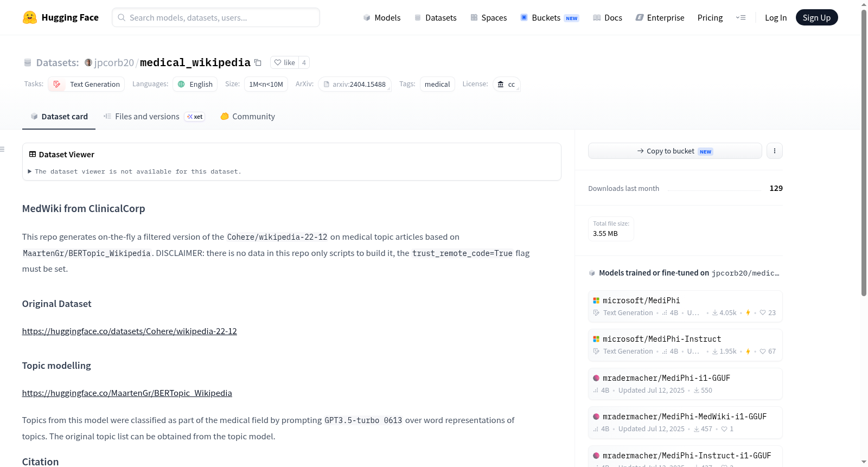Click the Total file size 3.55 MB box

point(611,229)
